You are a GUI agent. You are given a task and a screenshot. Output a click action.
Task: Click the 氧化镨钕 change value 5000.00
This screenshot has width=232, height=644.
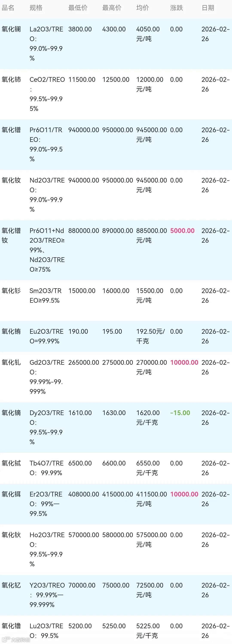(x=182, y=231)
